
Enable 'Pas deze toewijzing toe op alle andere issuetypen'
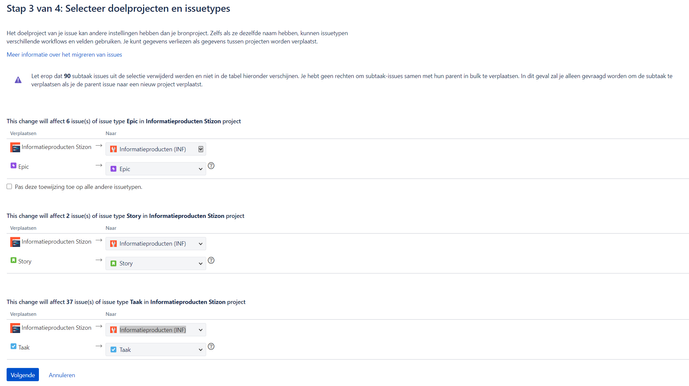click(x=9, y=186)
